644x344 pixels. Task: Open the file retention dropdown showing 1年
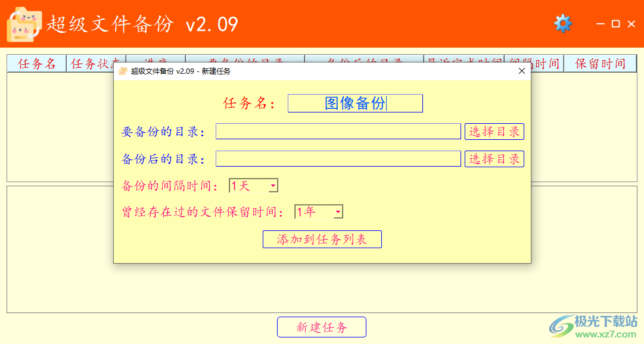pos(318,211)
